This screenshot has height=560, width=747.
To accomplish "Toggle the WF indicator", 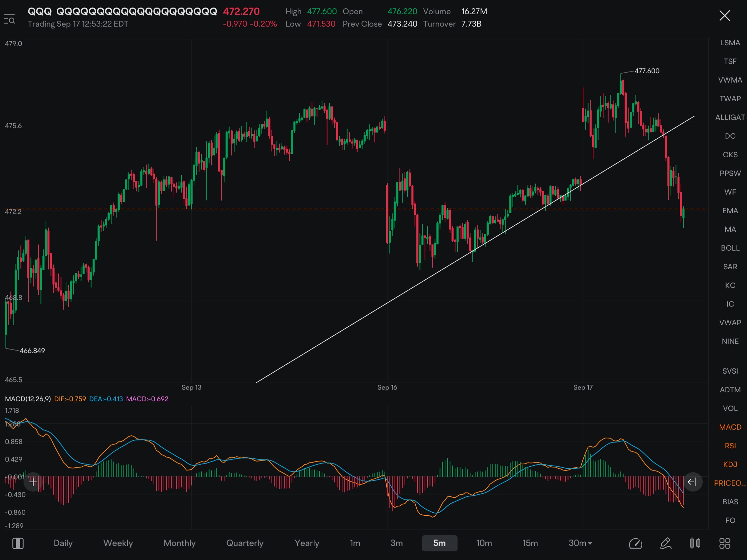I will (x=730, y=192).
